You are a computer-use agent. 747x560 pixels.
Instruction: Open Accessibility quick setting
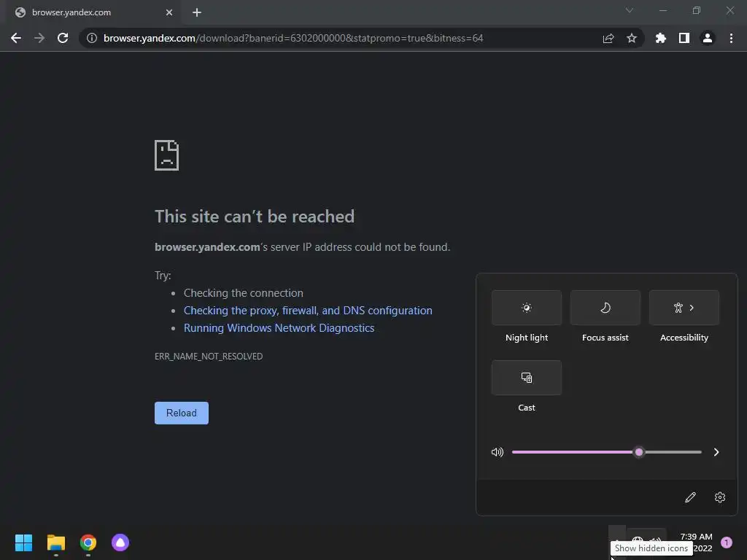(x=684, y=308)
